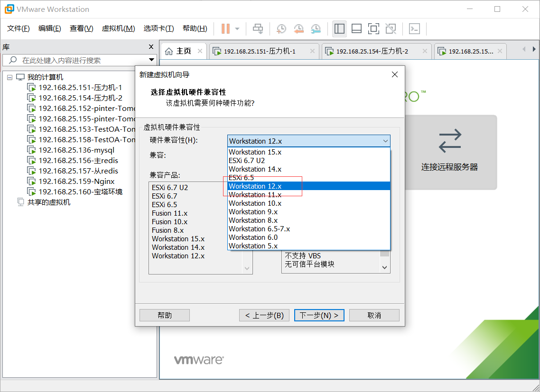Open the snapshot manager toolbar icon
Image resolution: width=540 pixels, height=392 pixels.
316,28
